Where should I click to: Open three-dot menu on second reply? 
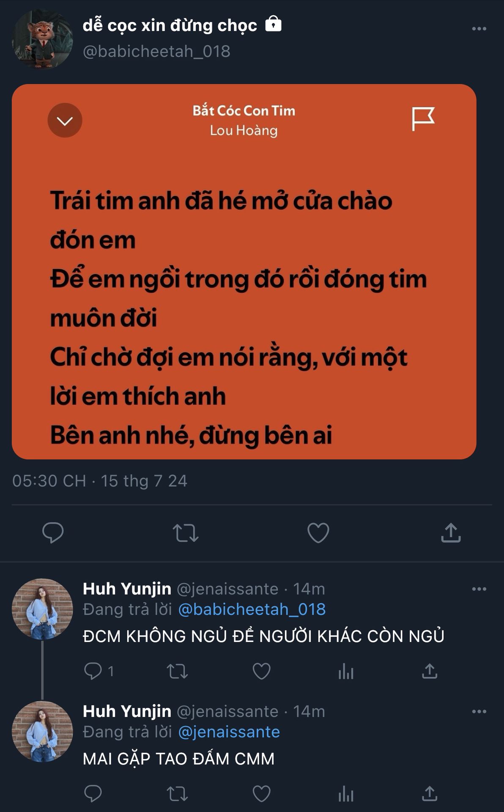pyautogui.click(x=479, y=711)
